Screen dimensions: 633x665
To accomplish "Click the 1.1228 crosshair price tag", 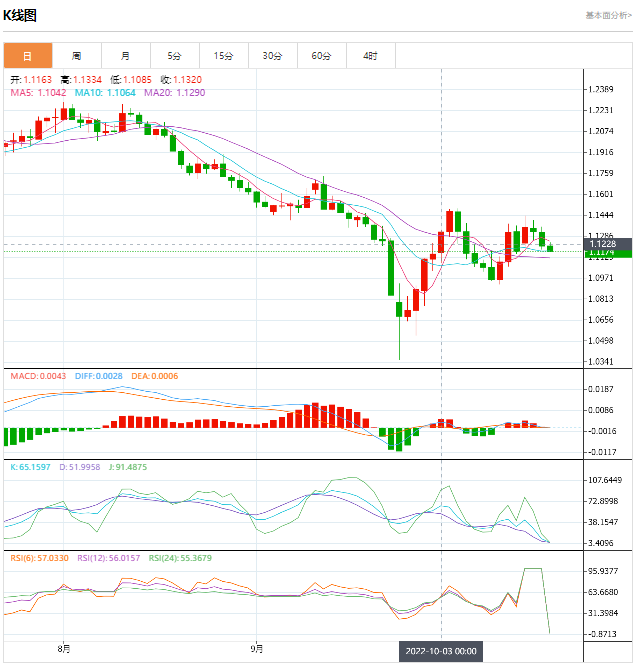I will pyautogui.click(x=608, y=244).
